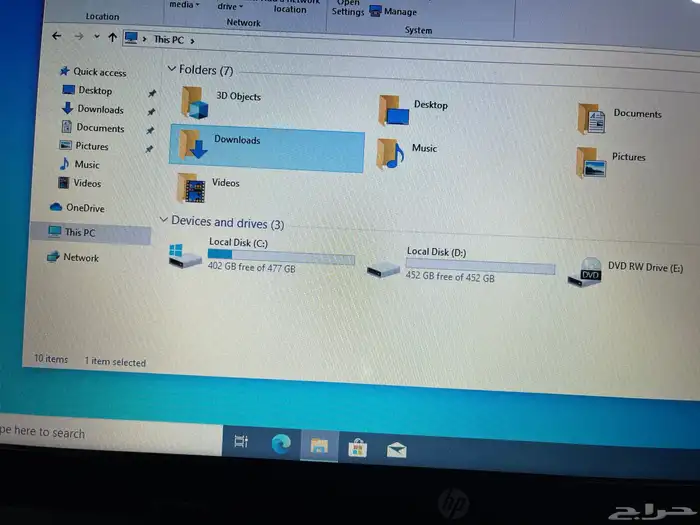Select the Desktop folder icon in Folders

393,110
